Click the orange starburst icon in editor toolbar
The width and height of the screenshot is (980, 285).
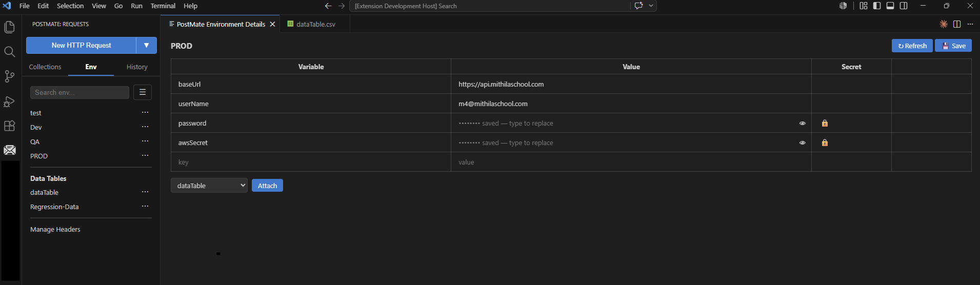pyautogui.click(x=944, y=24)
